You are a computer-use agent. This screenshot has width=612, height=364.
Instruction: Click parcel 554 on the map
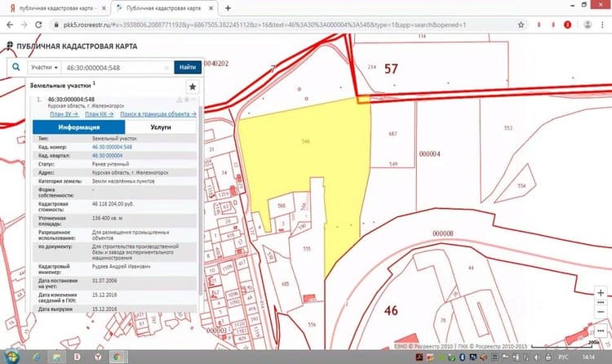521,186
